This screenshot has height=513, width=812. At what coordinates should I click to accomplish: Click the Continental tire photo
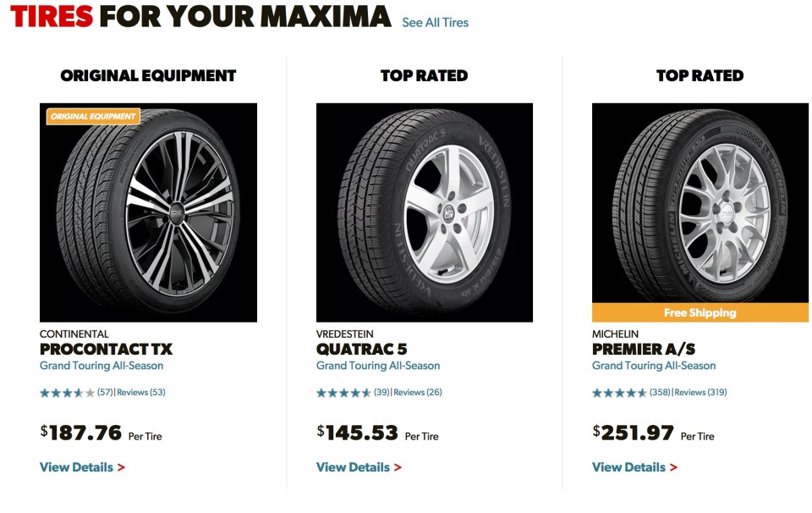149,212
